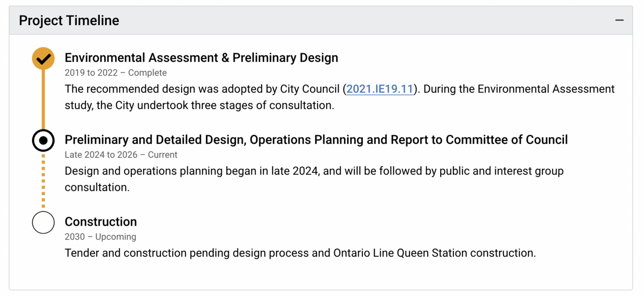Click the word 'consultation.' ending the second stage text

(97, 188)
